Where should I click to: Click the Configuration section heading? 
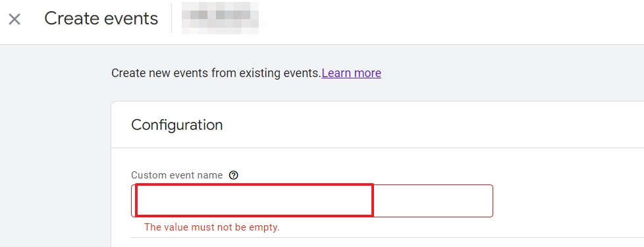pos(177,125)
